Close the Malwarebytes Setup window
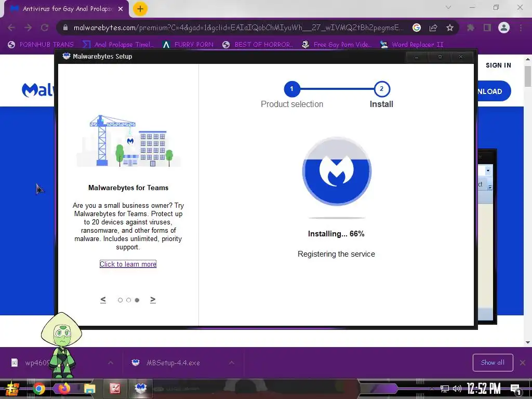The height and width of the screenshot is (399, 532). pos(461,57)
